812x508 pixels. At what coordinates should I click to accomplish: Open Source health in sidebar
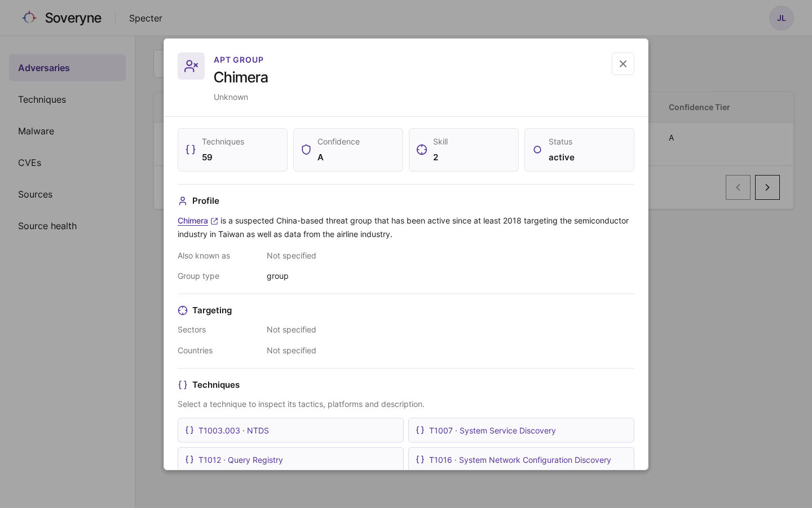(67, 226)
